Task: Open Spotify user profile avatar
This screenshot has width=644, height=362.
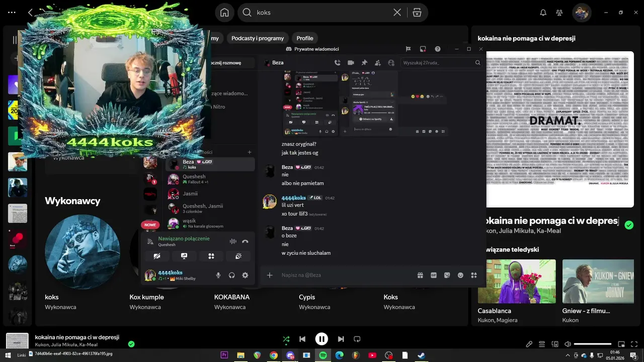Action: point(582,13)
